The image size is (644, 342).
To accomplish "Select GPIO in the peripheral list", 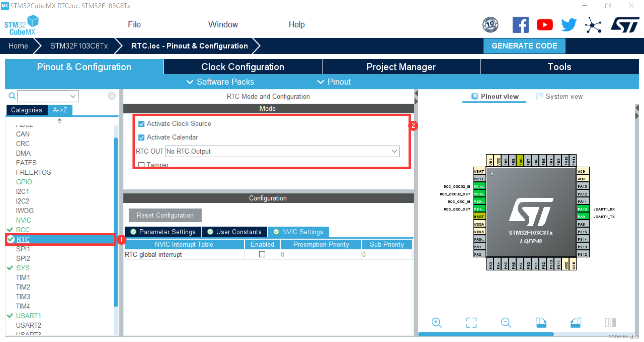I will point(24,182).
